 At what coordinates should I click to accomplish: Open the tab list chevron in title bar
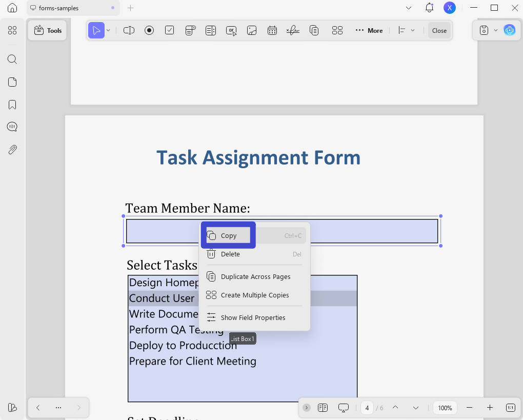409,8
